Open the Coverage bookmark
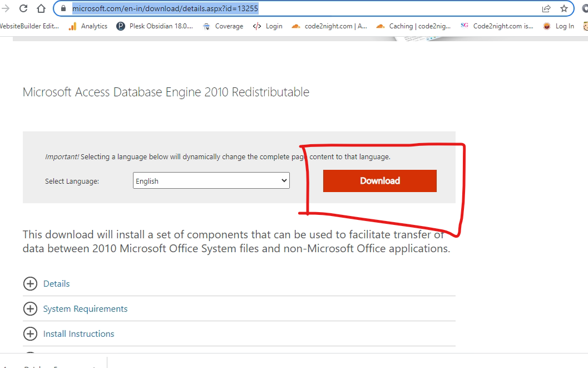The width and height of the screenshot is (588, 368). point(223,26)
